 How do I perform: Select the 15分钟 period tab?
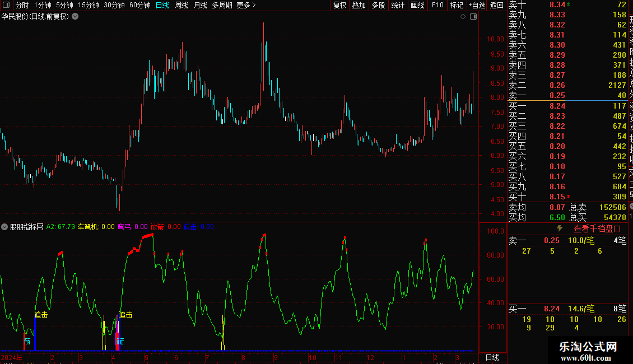[x=89, y=5]
